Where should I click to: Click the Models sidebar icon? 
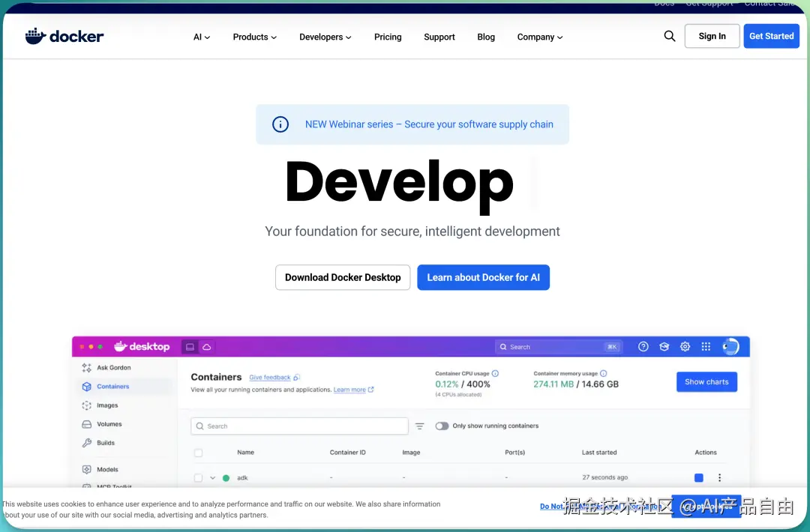pos(86,470)
